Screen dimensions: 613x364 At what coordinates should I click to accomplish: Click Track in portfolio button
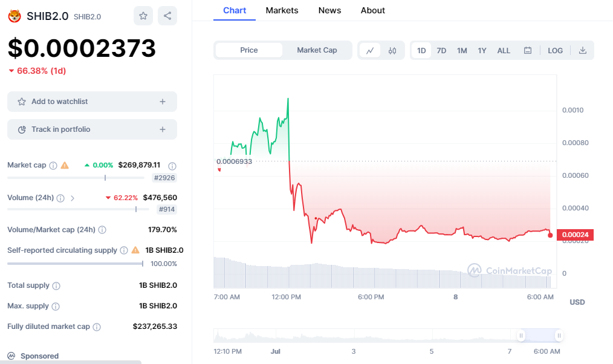tap(92, 129)
